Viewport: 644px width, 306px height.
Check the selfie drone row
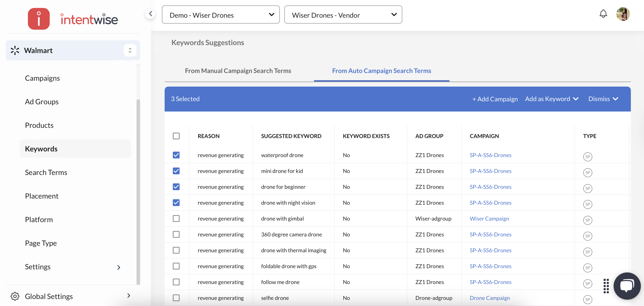(176, 298)
